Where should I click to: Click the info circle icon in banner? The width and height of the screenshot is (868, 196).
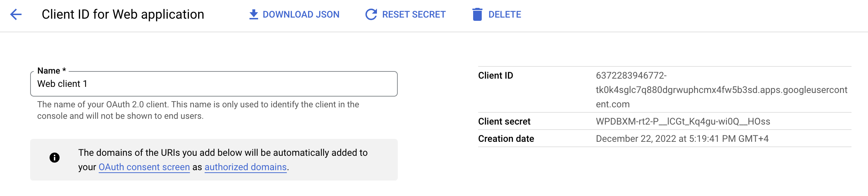(x=55, y=158)
